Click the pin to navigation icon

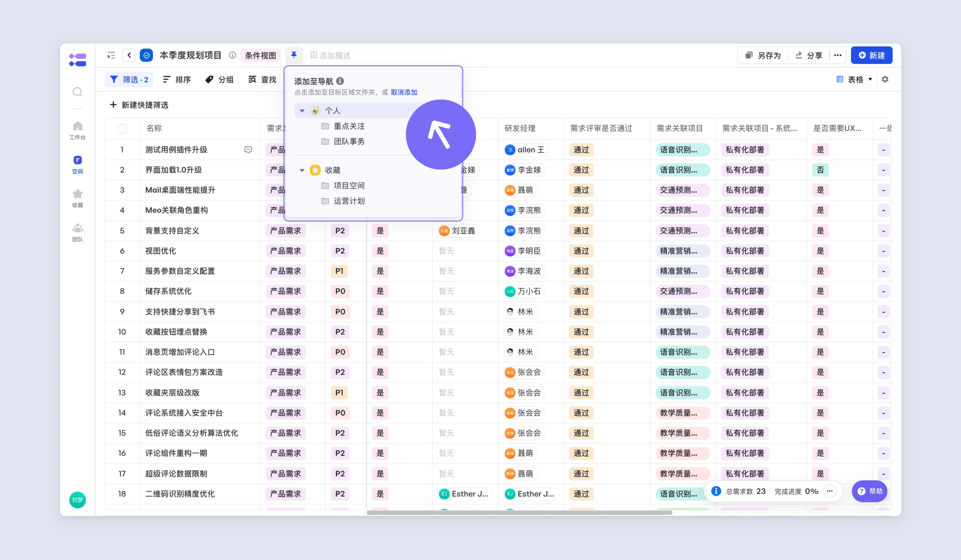(294, 55)
